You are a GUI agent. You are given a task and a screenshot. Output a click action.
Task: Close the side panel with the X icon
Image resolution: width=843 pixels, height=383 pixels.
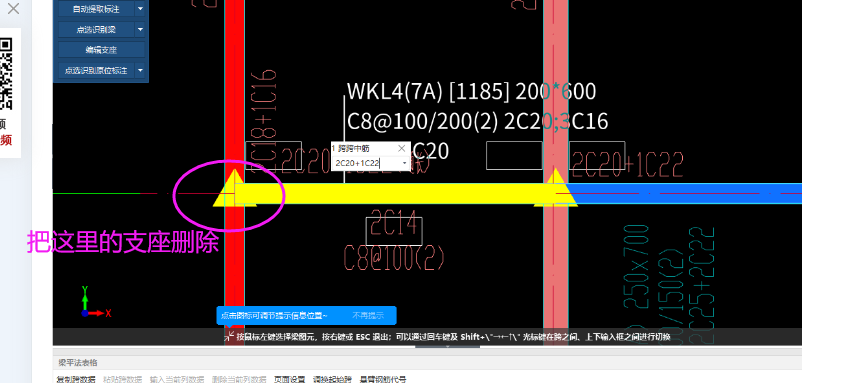pos(13,8)
